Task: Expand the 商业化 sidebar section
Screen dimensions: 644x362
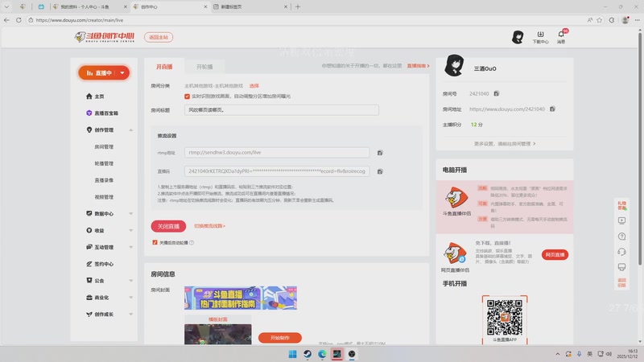Action: [131, 298]
